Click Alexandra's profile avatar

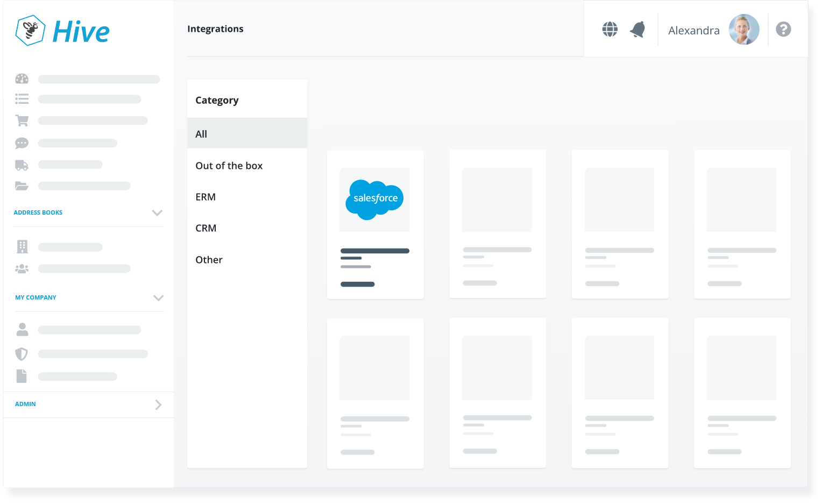[744, 29]
